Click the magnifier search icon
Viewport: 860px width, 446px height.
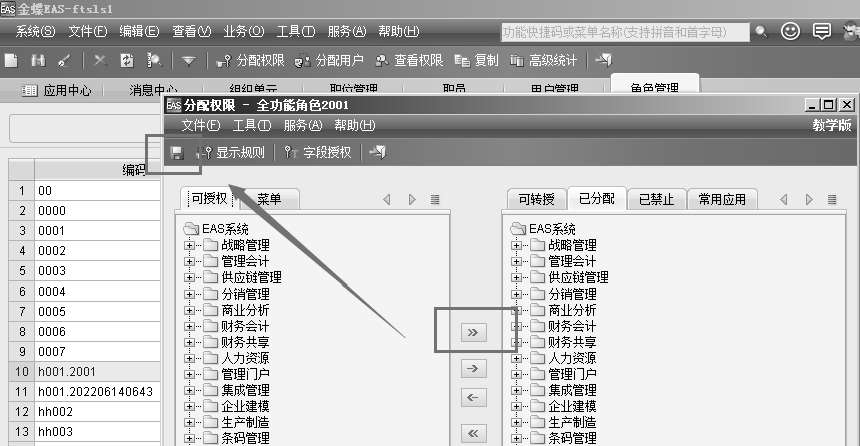point(761,32)
